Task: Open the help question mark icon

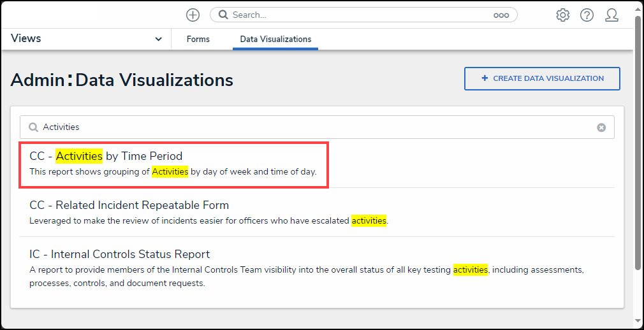Action: click(x=587, y=15)
